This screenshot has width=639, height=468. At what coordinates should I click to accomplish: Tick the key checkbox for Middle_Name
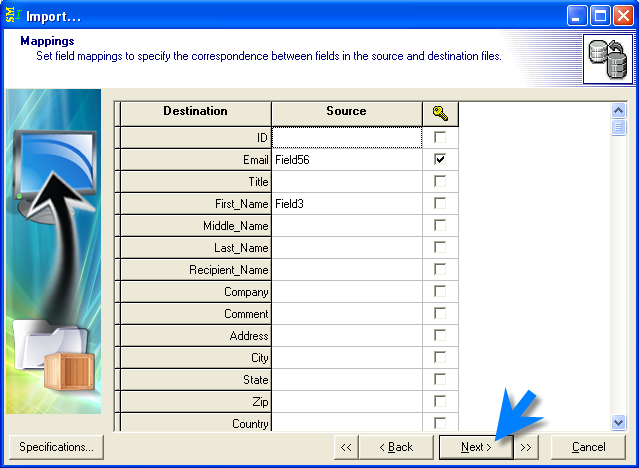(x=440, y=225)
